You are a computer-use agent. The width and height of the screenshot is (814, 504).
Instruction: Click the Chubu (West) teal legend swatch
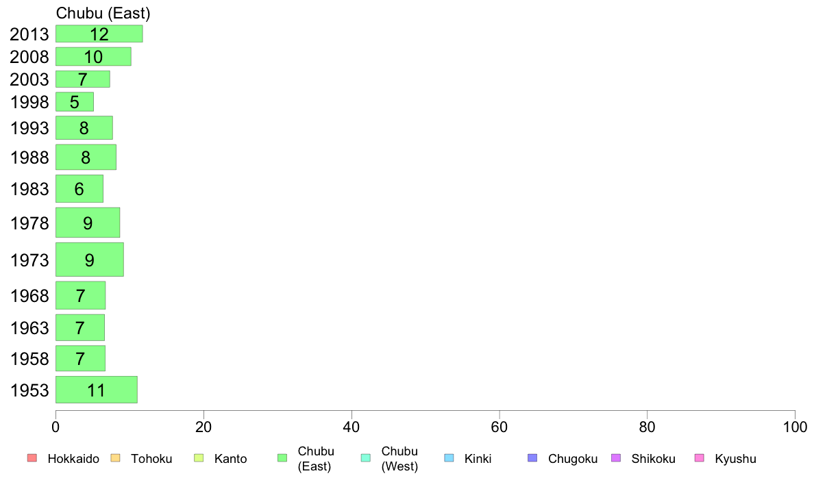point(365,458)
